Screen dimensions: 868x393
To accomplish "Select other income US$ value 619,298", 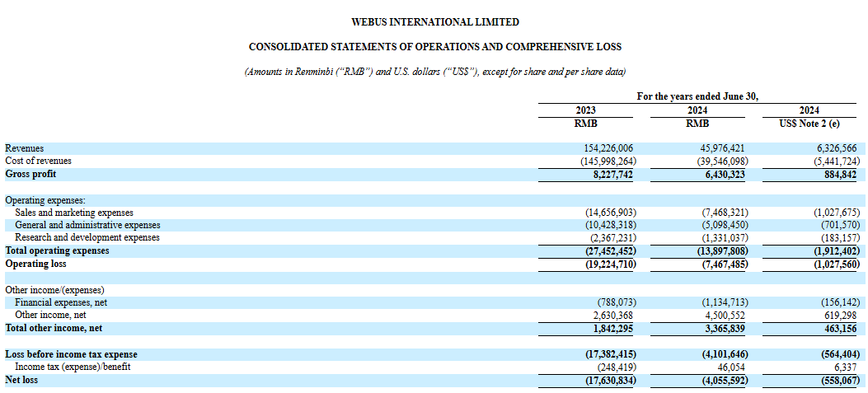I will 839,315.
